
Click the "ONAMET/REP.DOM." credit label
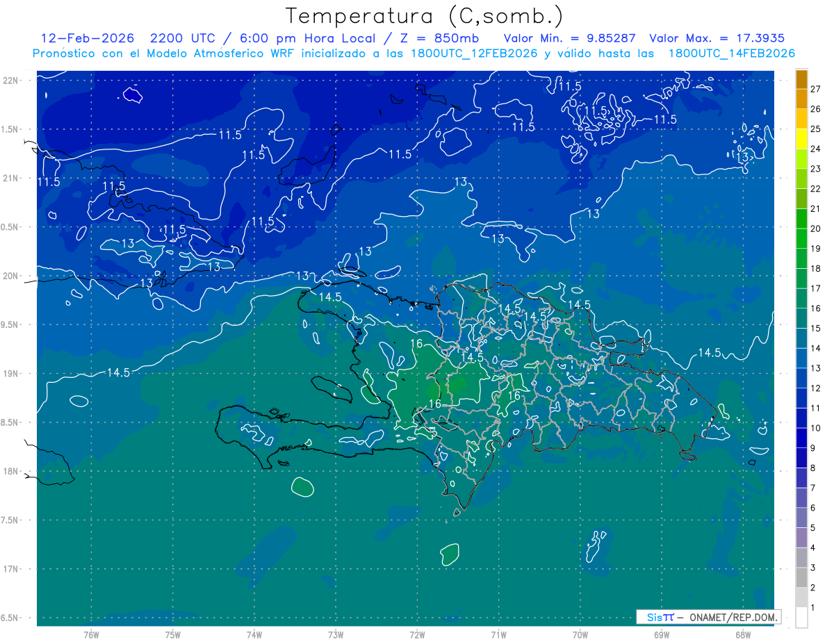[x=733, y=617]
